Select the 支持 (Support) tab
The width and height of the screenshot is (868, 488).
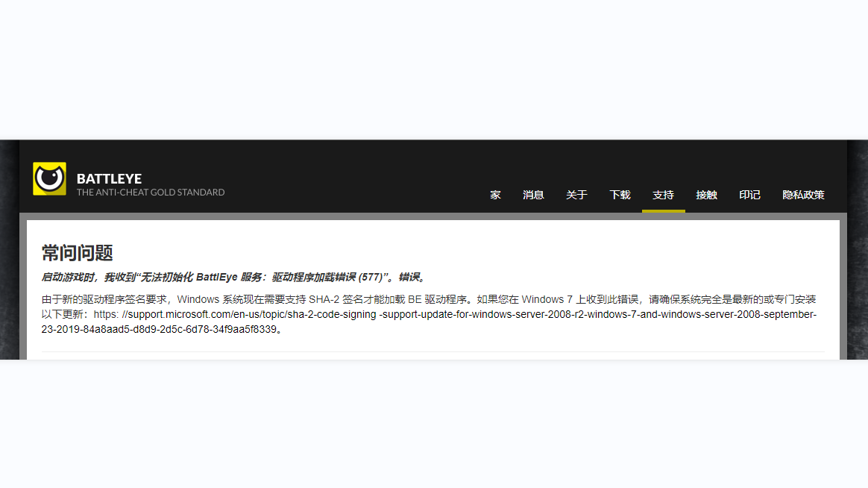663,195
